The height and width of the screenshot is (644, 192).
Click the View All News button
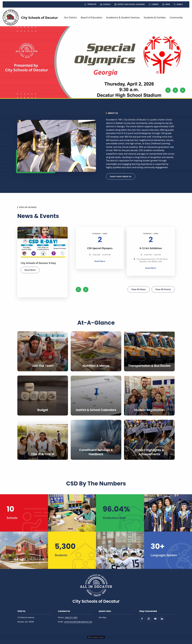(x=138, y=289)
